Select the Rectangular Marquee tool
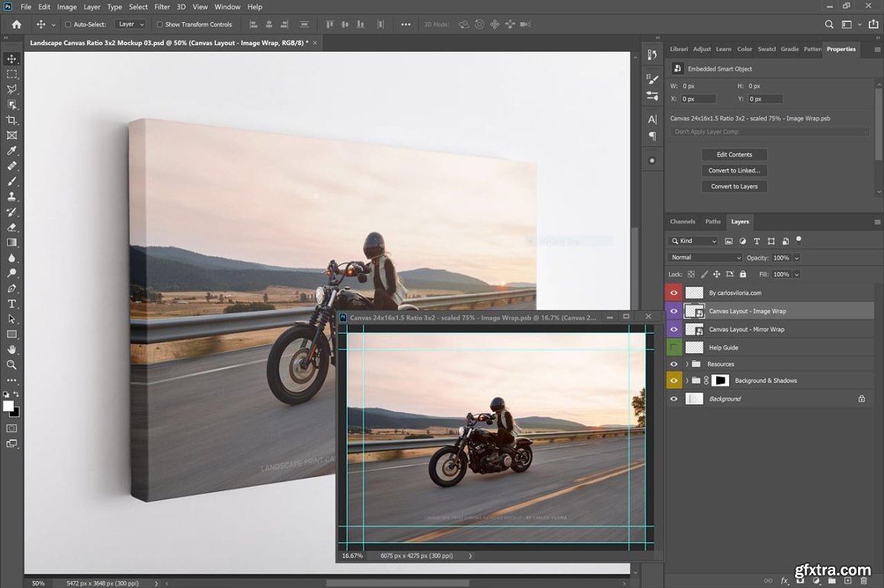 [x=11, y=74]
